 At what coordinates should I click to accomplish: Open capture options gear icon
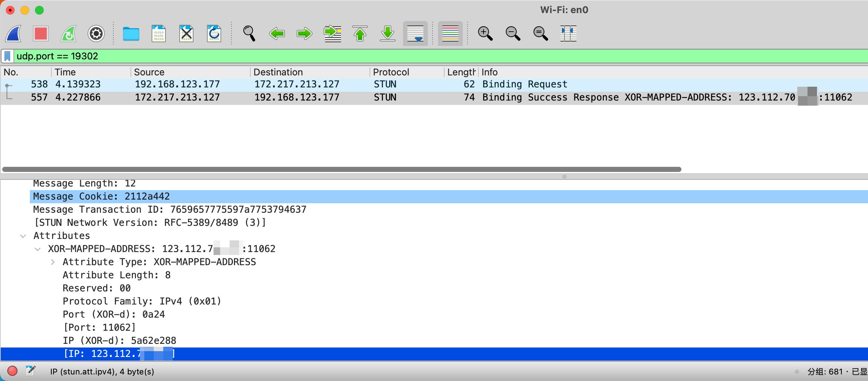tap(96, 34)
